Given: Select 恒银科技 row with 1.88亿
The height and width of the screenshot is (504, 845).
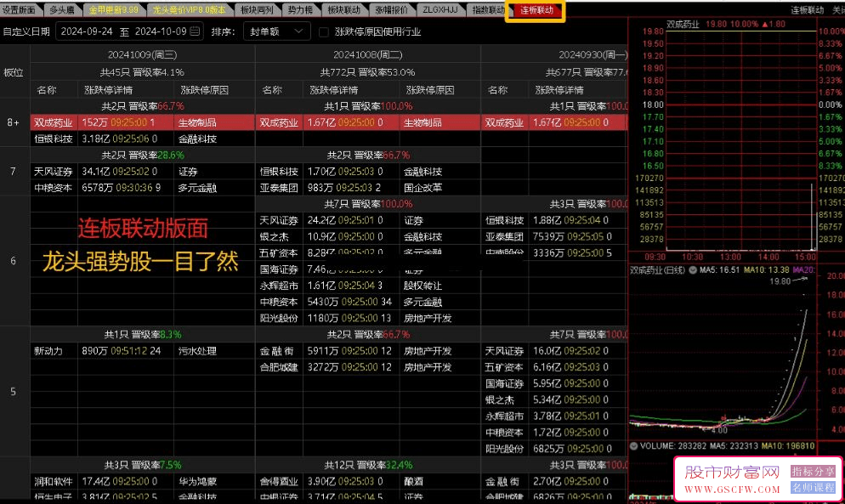Looking at the screenshot, I should click(554, 220).
